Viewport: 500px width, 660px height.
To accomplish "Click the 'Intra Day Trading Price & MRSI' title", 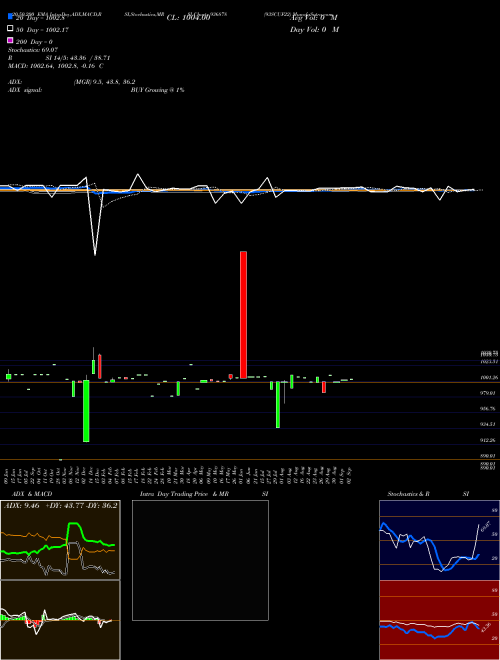I will tap(204, 493).
